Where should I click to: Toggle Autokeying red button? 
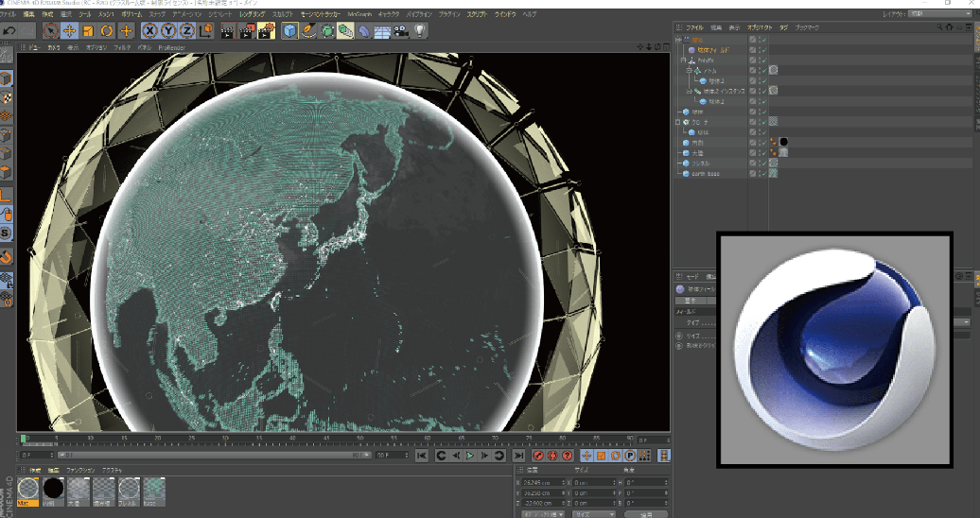553,456
